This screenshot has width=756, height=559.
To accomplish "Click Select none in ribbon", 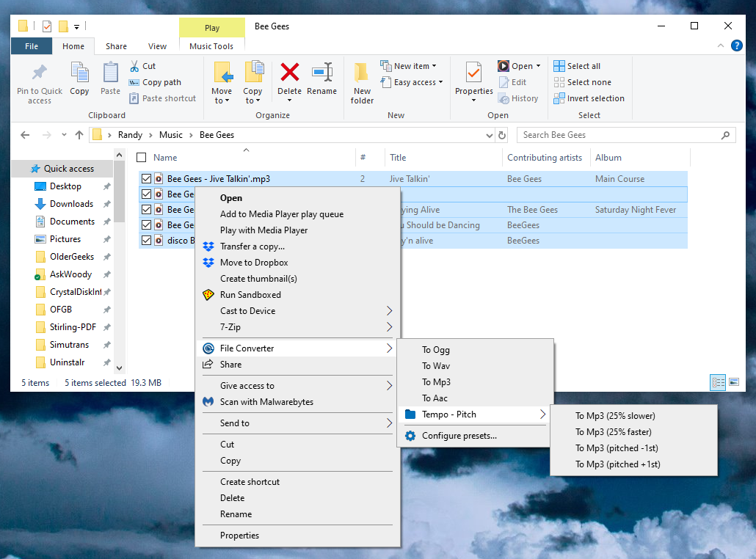I will coord(583,82).
